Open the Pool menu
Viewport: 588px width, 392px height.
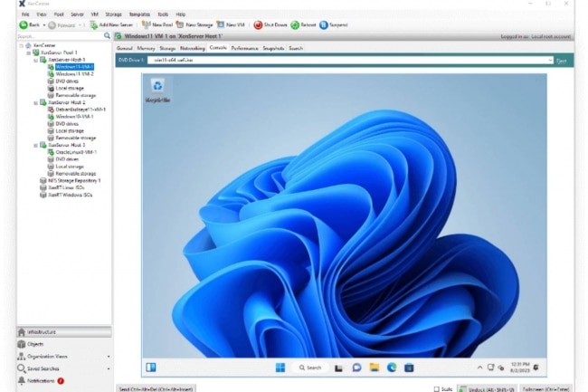pos(59,14)
